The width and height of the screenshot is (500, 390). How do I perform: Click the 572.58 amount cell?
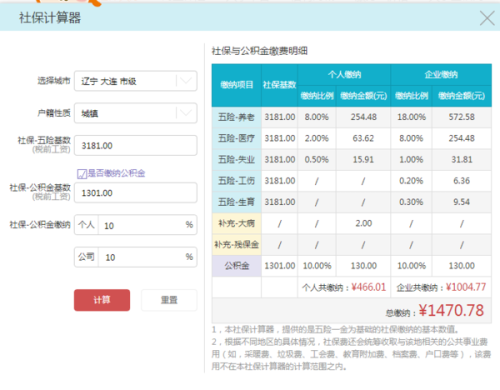point(462,117)
